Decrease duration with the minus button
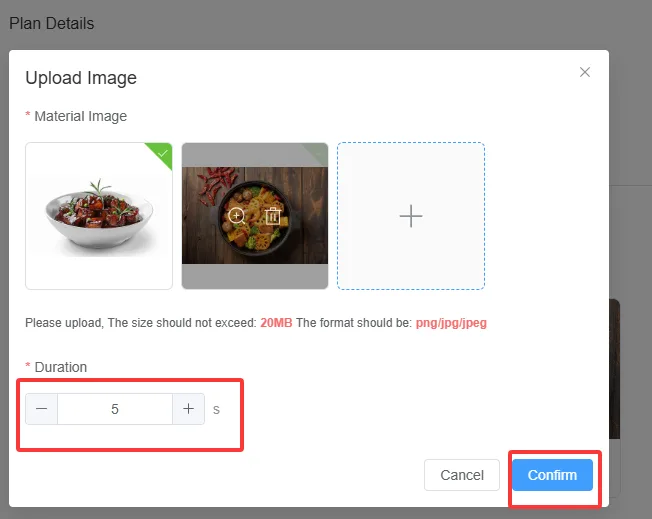Viewport: 652px width, 519px height. (x=42, y=409)
